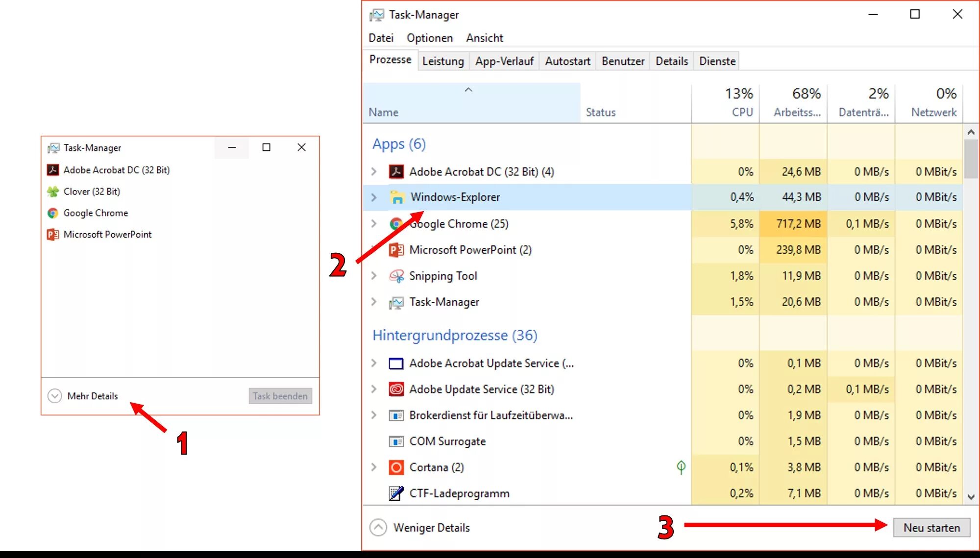Click the 239,8 MB memory cell for PowerPoint

(793, 250)
